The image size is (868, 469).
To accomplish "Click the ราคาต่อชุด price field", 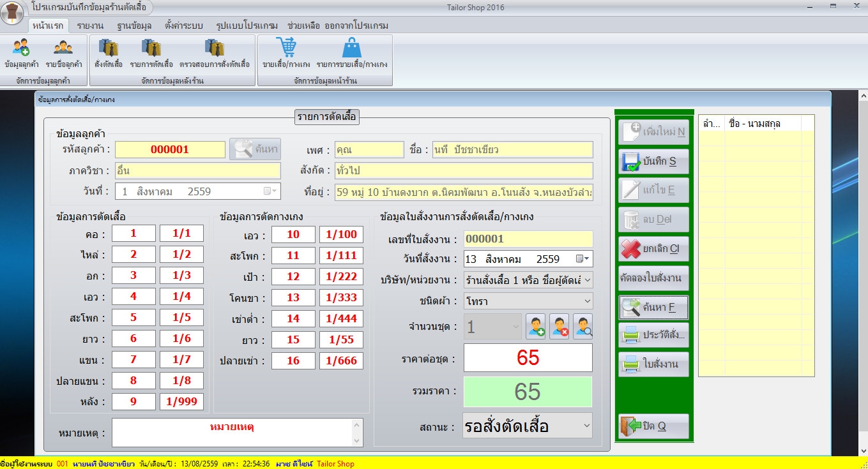I will tap(528, 357).
